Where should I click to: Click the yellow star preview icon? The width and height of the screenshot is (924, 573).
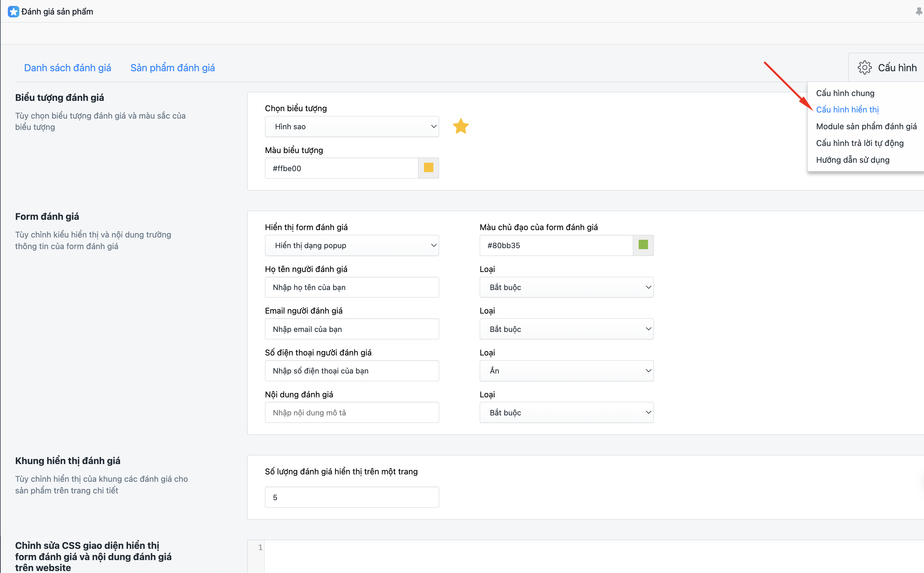pyautogui.click(x=461, y=127)
